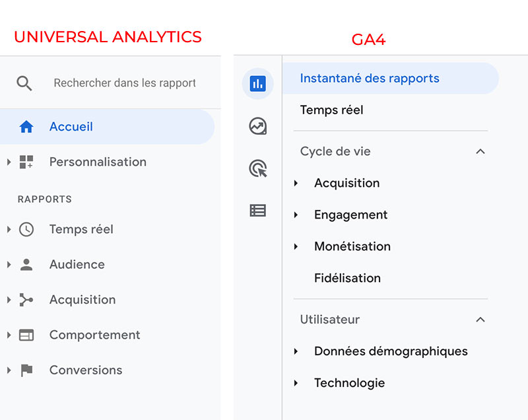Expand the Personnalisation tree item
528x420 pixels.
(9, 162)
